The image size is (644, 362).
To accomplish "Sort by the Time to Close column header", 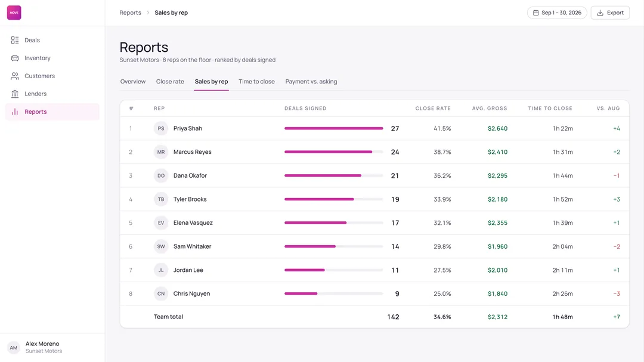I will (550, 109).
